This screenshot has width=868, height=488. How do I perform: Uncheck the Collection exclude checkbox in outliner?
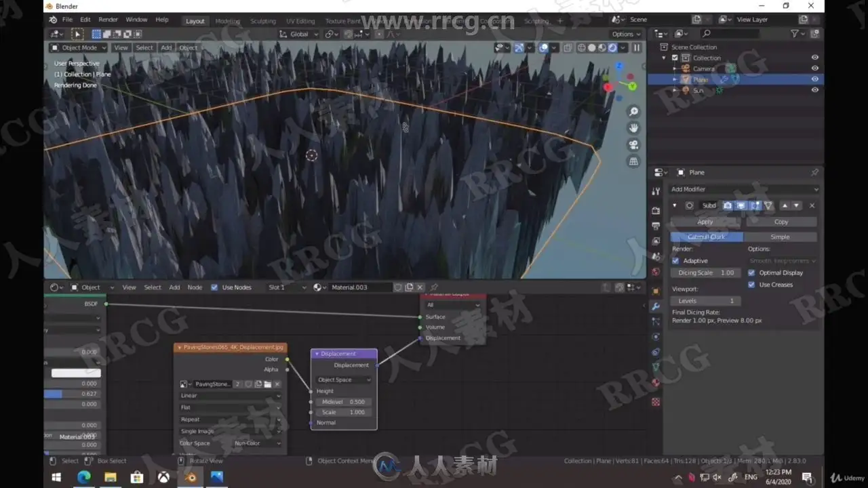click(x=675, y=58)
